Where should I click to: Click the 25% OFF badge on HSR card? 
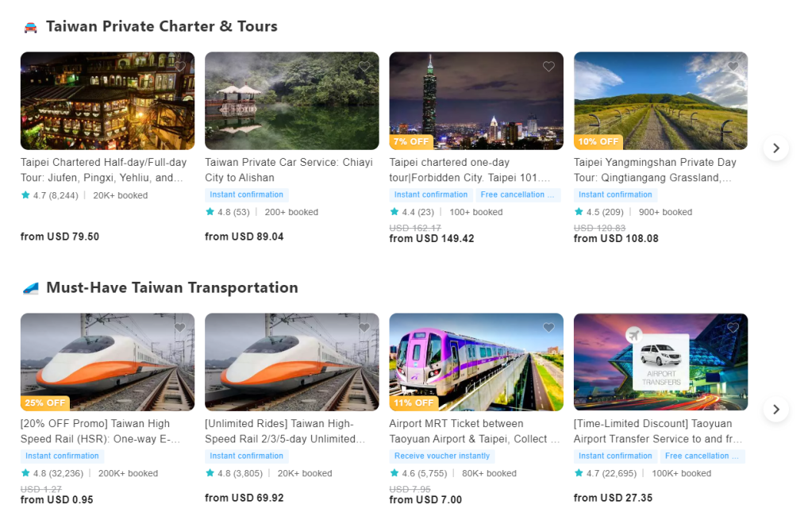(x=45, y=403)
